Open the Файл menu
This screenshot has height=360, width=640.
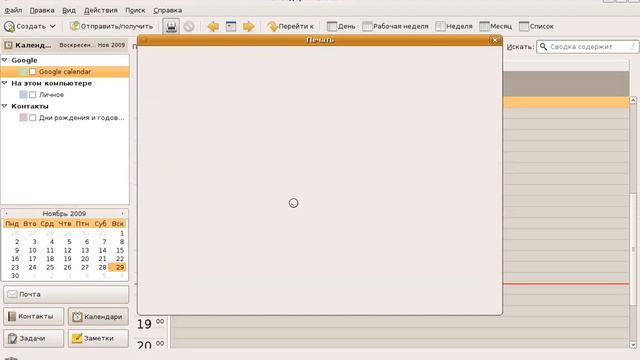click(x=13, y=10)
